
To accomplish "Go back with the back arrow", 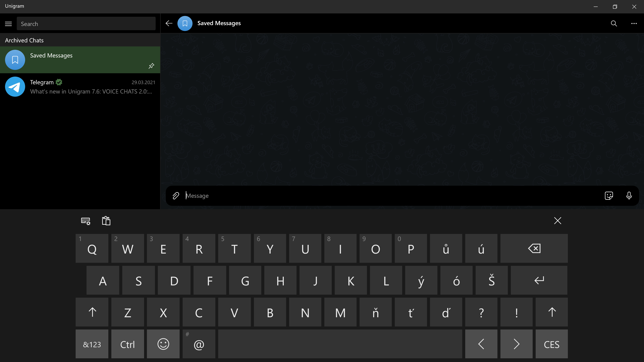I will click(x=169, y=23).
